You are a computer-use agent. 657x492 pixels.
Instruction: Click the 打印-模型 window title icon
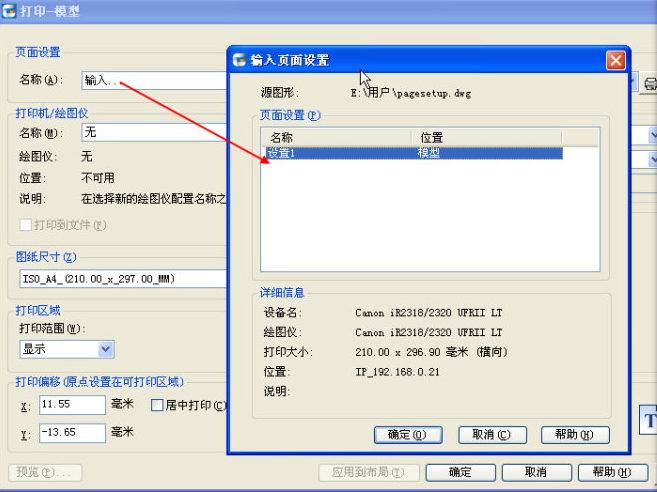coord(11,11)
